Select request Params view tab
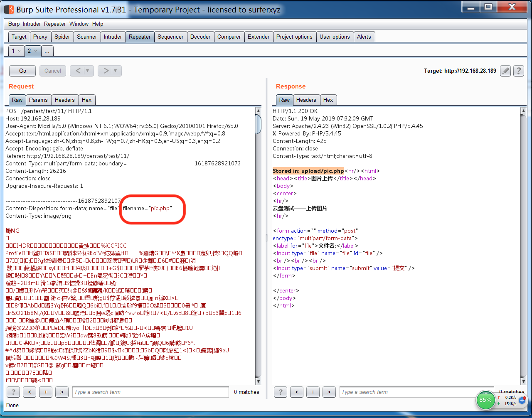The width and height of the screenshot is (532, 418). point(39,100)
